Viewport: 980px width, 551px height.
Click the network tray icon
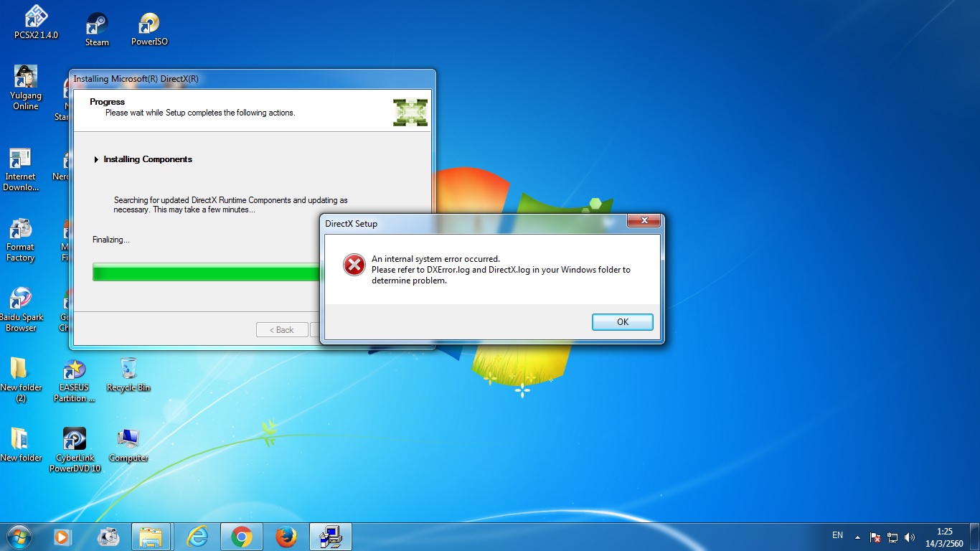pos(892,537)
